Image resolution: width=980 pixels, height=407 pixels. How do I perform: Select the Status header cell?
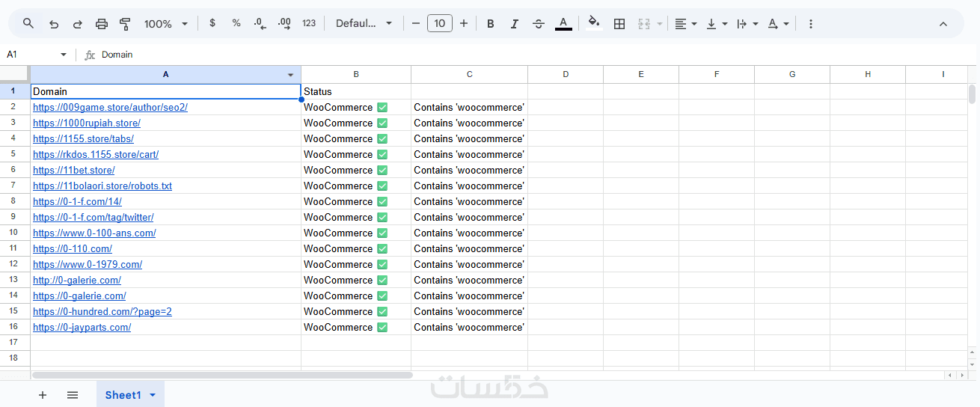click(x=356, y=91)
